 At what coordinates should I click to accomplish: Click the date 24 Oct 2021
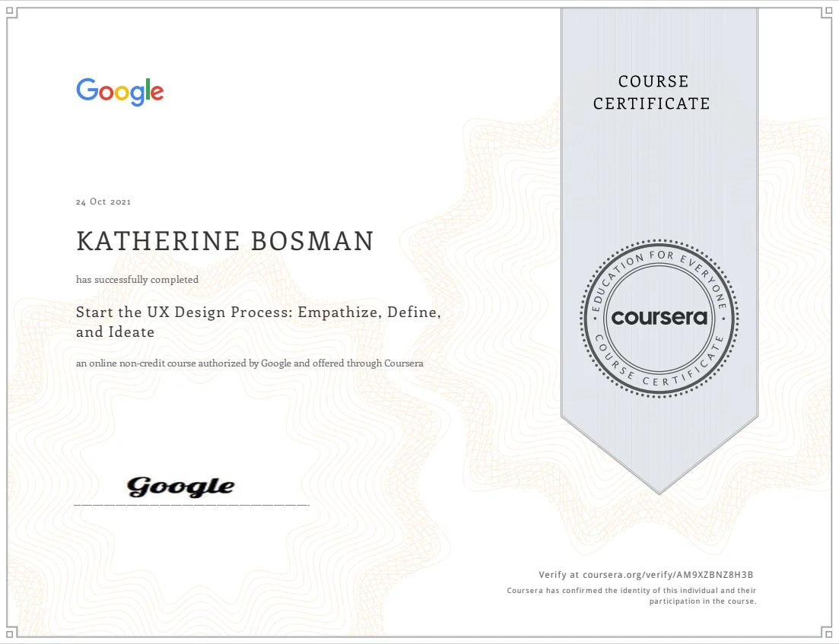pos(103,202)
